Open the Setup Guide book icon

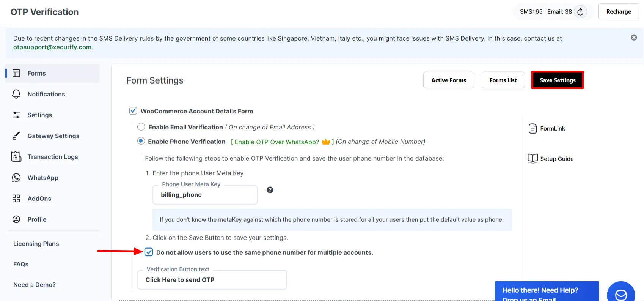click(x=532, y=158)
